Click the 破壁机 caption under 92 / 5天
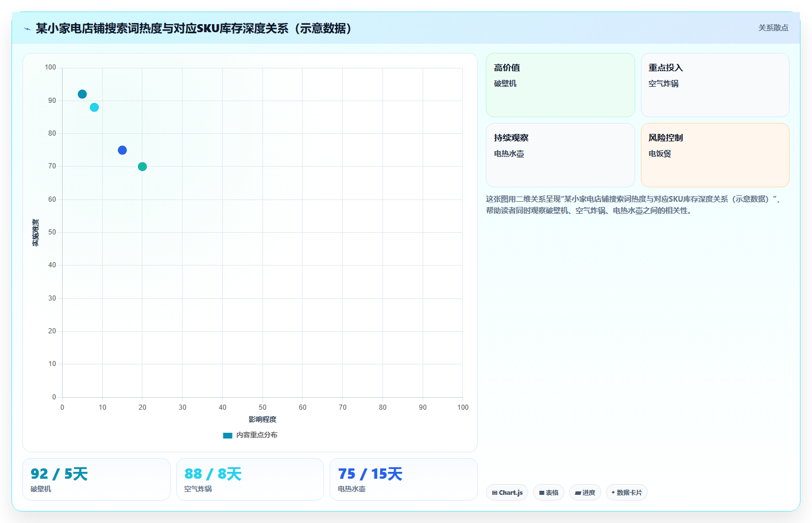Image resolution: width=812 pixels, height=523 pixels. [x=41, y=489]
